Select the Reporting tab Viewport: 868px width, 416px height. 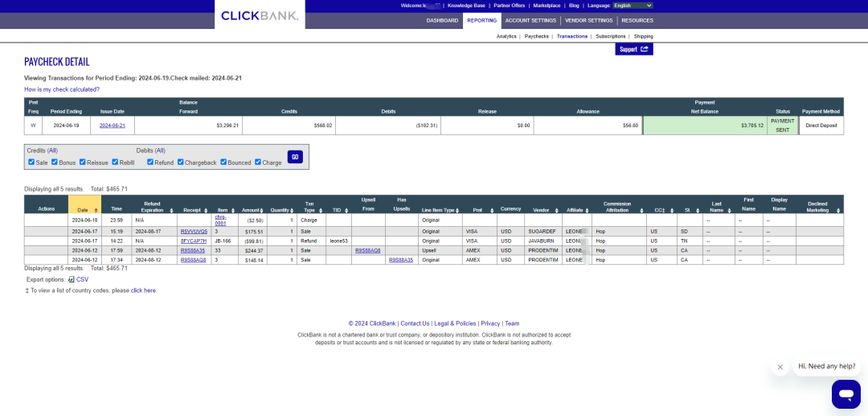[481, 20]
